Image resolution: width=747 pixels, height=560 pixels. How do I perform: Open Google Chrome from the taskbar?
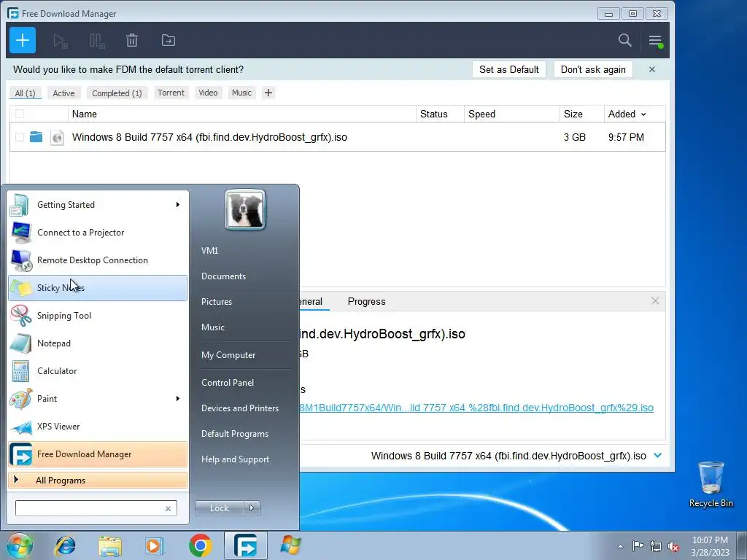[201, 545]
